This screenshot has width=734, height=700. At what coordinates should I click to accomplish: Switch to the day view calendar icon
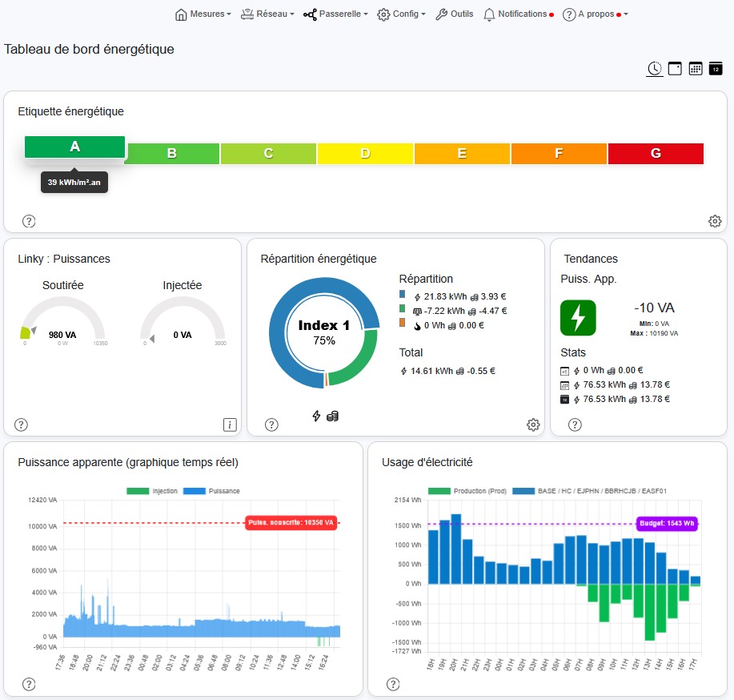[675, 69]
